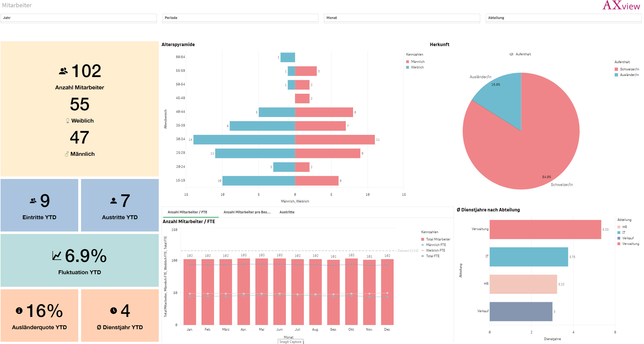
Task: Switch to the Austritte tab
Action: point(287,212)
